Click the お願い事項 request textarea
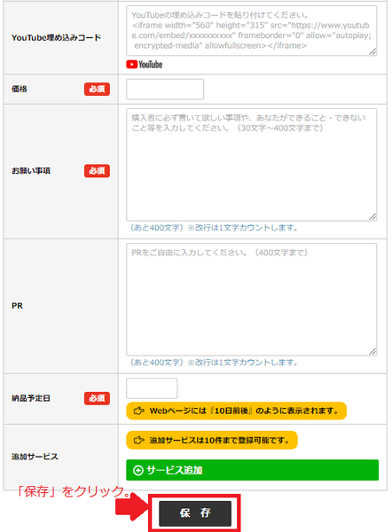Image resolution: width=392 pixels, height=532 pixels. pyautogui.click(x=252, y=165)
